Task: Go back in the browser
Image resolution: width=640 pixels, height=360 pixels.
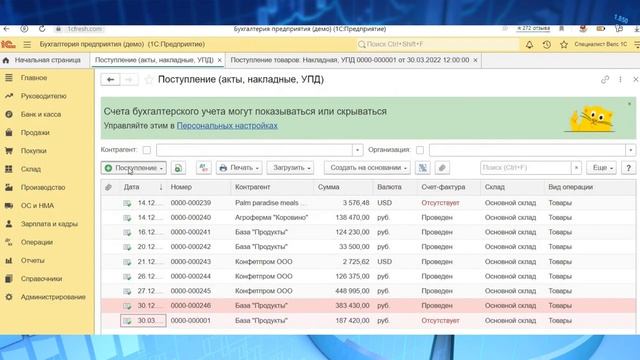Action: (x=7, y=29)
